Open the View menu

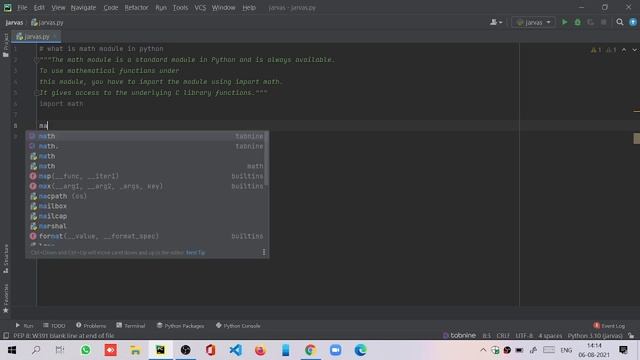(x=58, y=7)
